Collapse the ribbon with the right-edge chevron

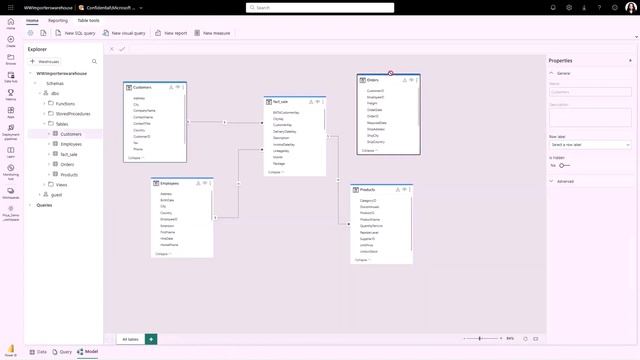pyautogui.click(x=636, y=37)
